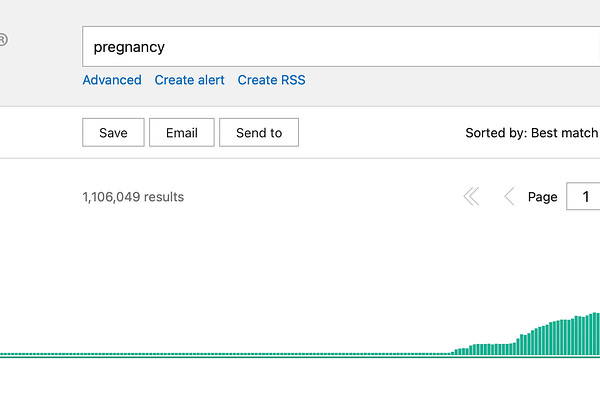The image size is (600, 400).
Task: Click the Email button
Action: (182, 132)
